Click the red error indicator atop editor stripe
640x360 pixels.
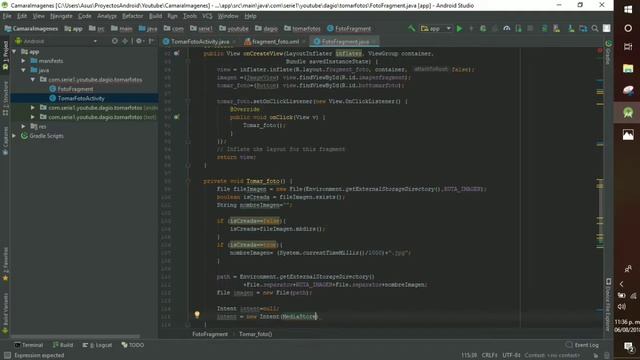600,51
